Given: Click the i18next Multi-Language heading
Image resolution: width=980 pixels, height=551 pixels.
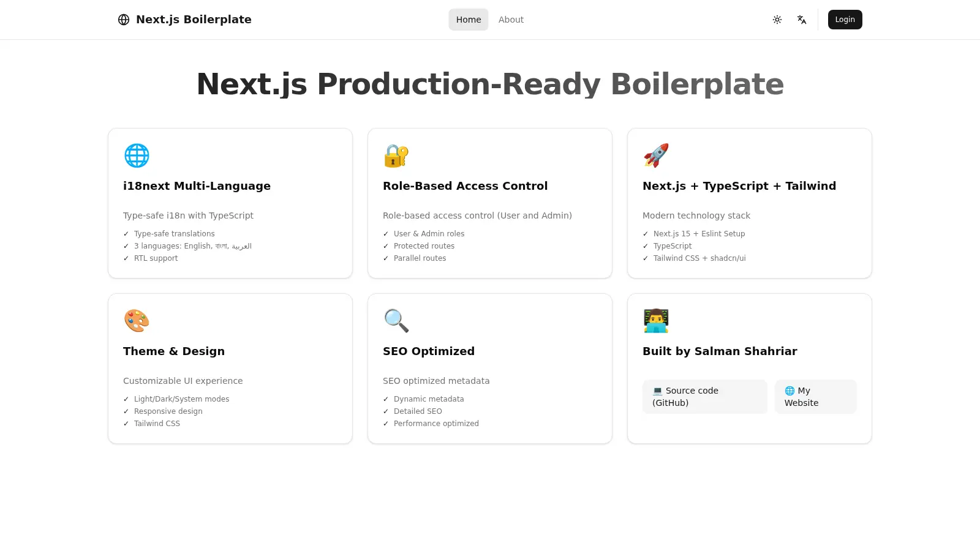Looking at the screenshot, I should (197, 186).
